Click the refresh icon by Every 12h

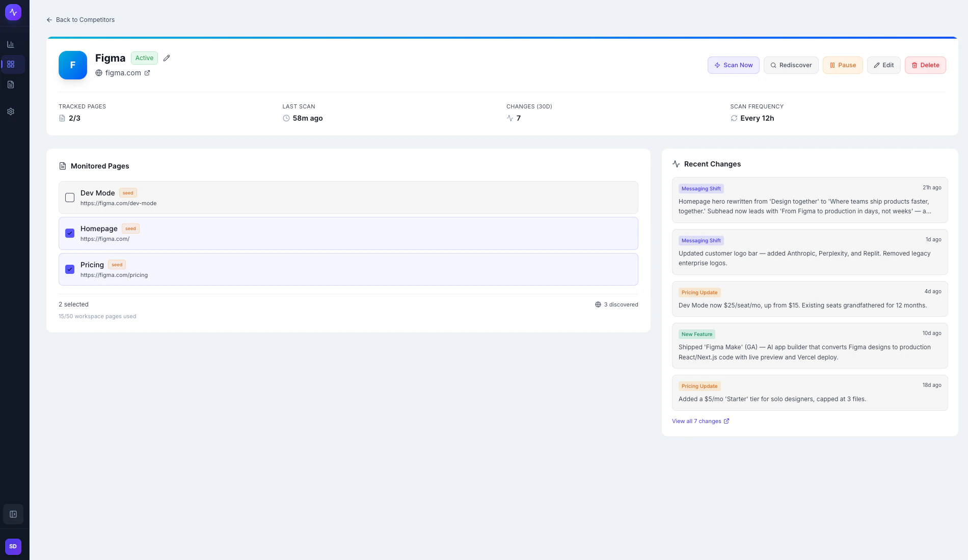click(x=734, y=118)
